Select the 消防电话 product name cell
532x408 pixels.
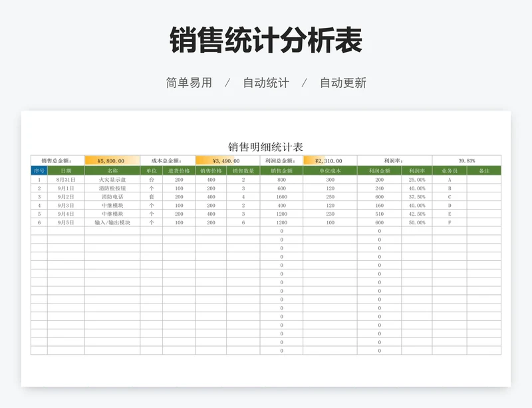pyautogui.click(x=112, y=197)
